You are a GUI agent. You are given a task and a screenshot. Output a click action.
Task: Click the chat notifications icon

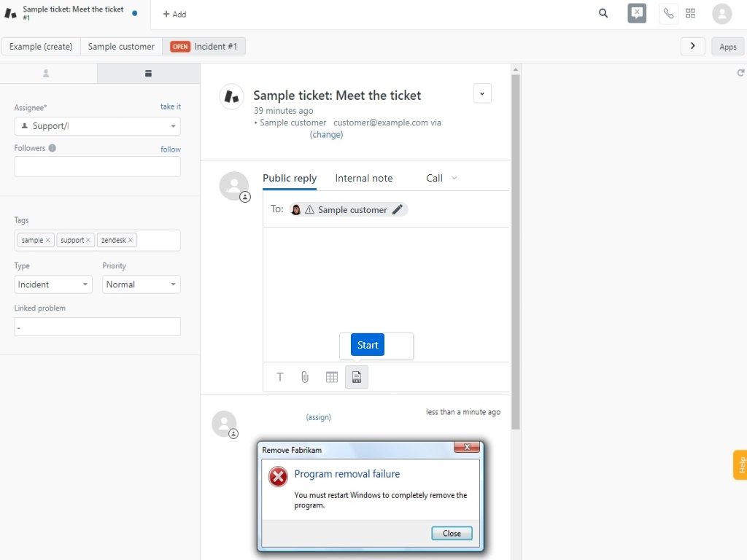point(637,13)
